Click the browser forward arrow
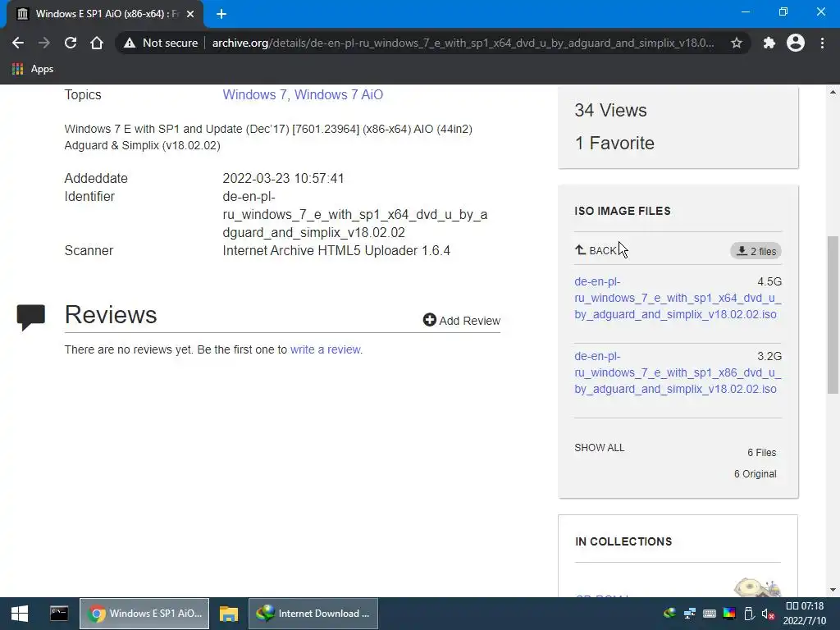This screenshot has height=630, width=840. pos(44,43)
